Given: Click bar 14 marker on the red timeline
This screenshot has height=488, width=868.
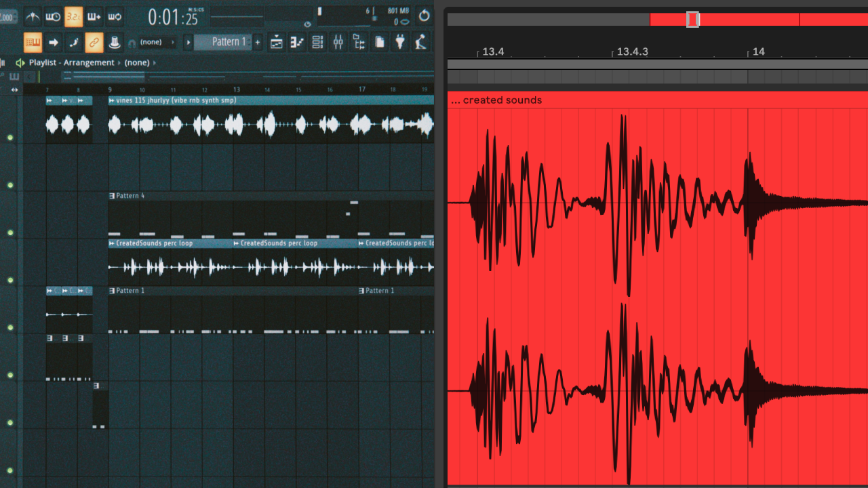Looking at the screenshot, I should point(757,52).
